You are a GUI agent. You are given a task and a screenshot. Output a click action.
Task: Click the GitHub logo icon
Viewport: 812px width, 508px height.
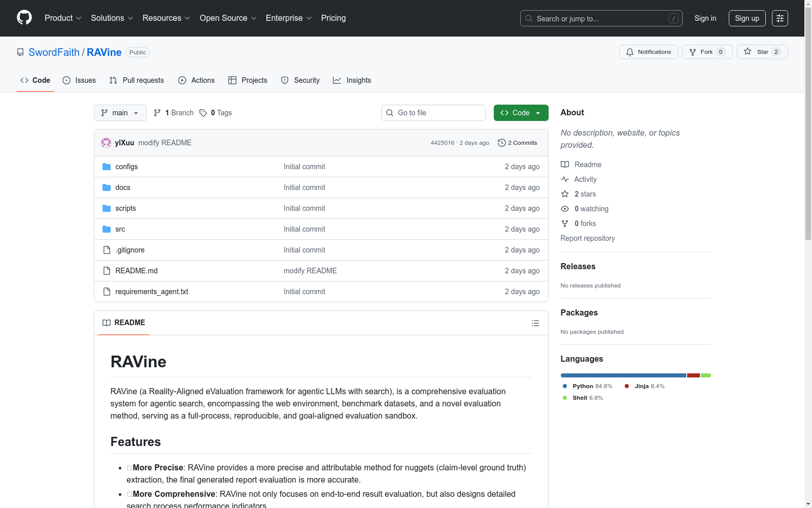click(x=24, y=18)
